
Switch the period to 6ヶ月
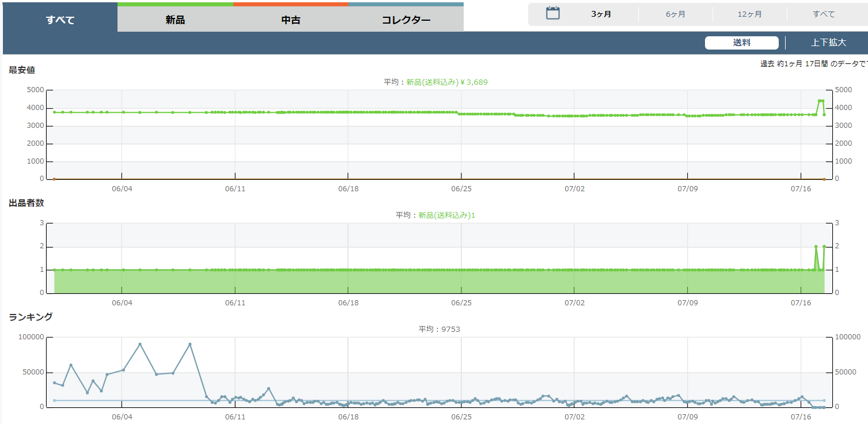tap(675, 14)
